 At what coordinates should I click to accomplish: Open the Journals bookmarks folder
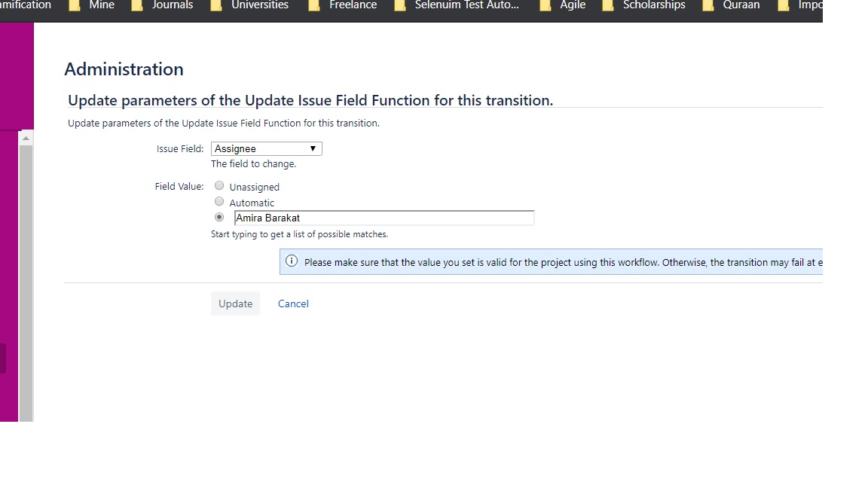(x=173, y=6)
